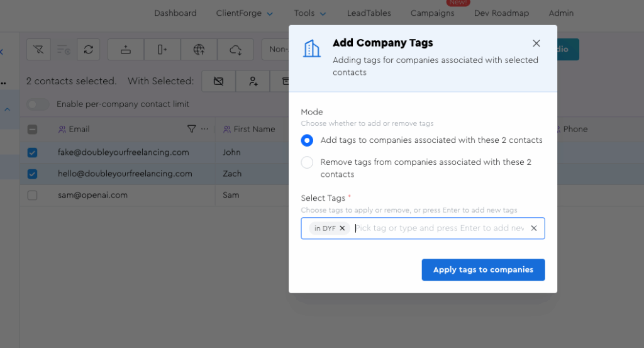Select the Add tags to companies radio option
The image size is (644, 348).
[307, 140]
